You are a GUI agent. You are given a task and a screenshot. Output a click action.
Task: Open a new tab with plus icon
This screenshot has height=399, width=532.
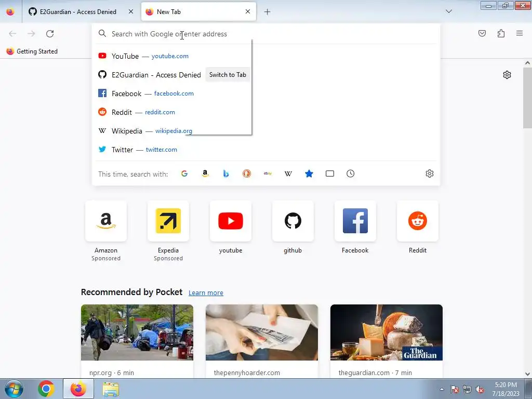coord(268,12)
